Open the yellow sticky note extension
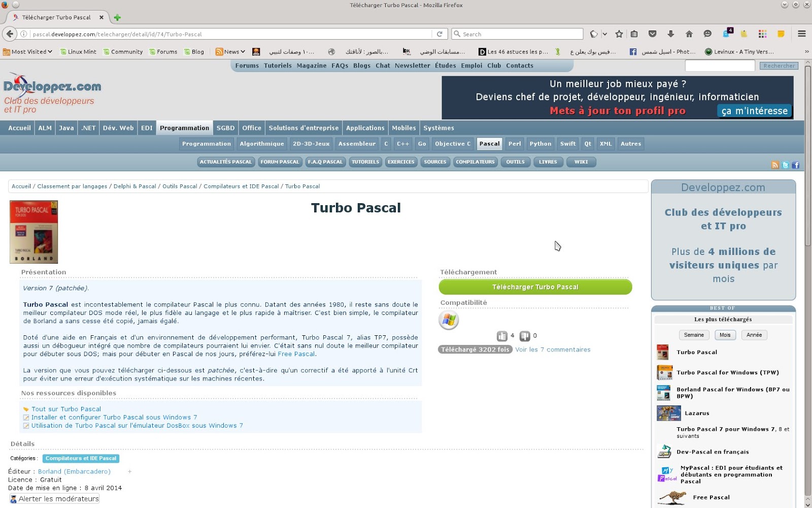 pyautogui.click(x=781, y=34)
